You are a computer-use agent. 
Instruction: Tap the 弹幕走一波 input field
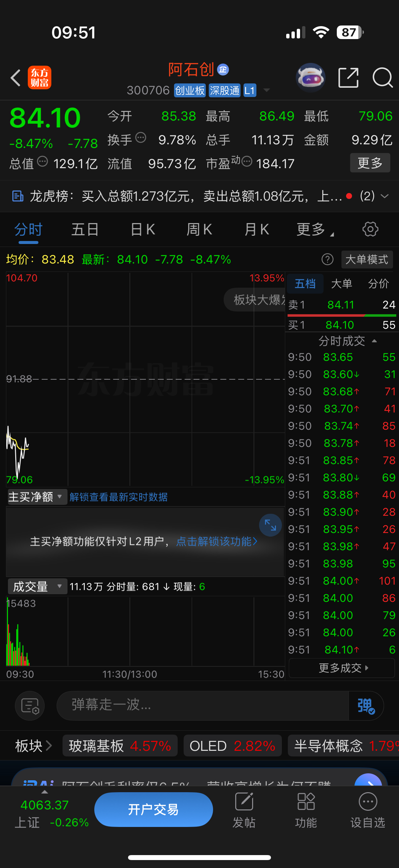(x=203, y=705)
